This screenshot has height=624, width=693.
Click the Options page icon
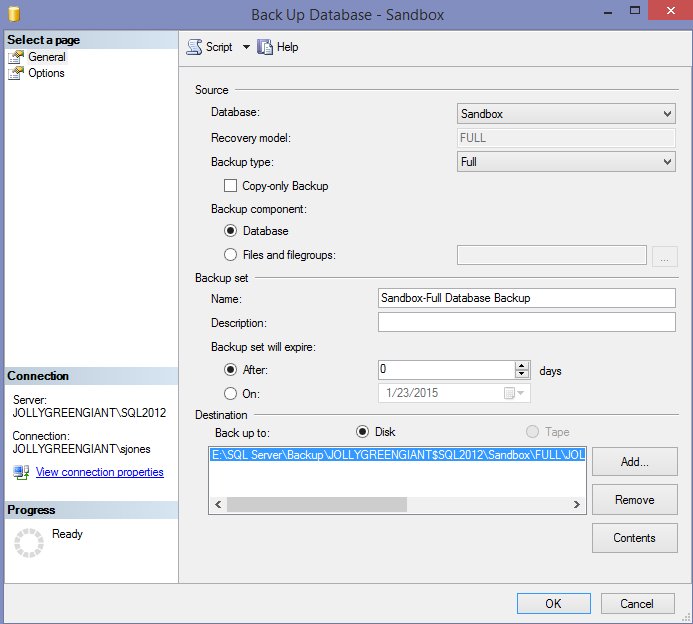point(16,73)
